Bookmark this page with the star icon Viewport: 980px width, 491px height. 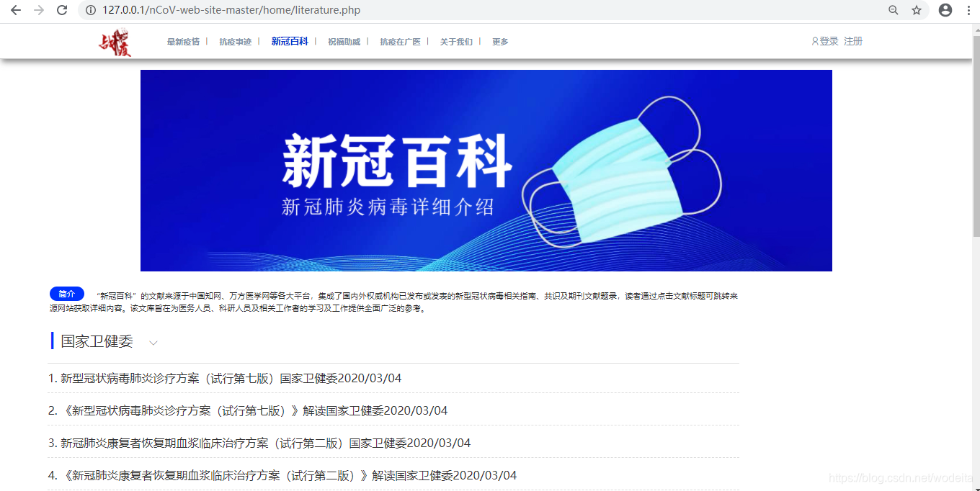pyautogui.click(x=917, y=10)
